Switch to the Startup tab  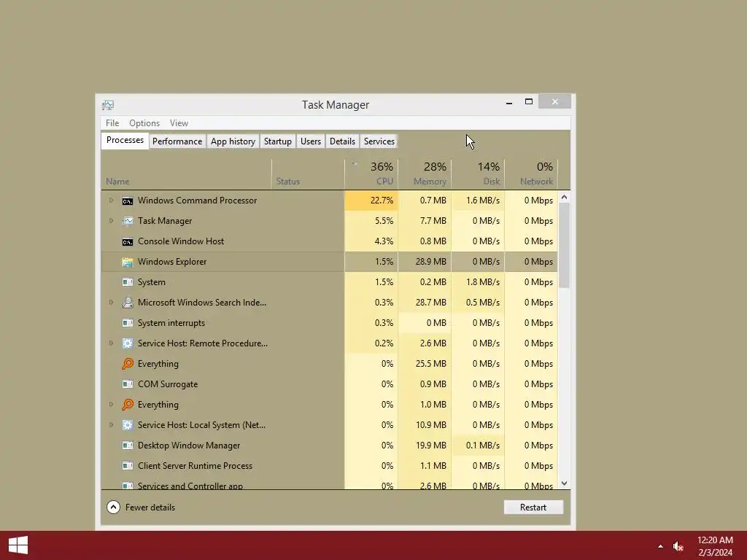pyautogui.click(x=278, y=141)
